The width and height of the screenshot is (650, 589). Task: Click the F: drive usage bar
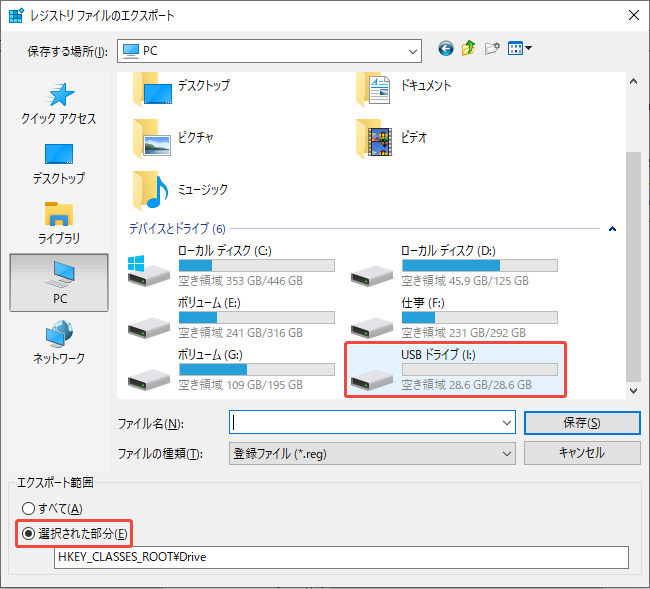480,318
